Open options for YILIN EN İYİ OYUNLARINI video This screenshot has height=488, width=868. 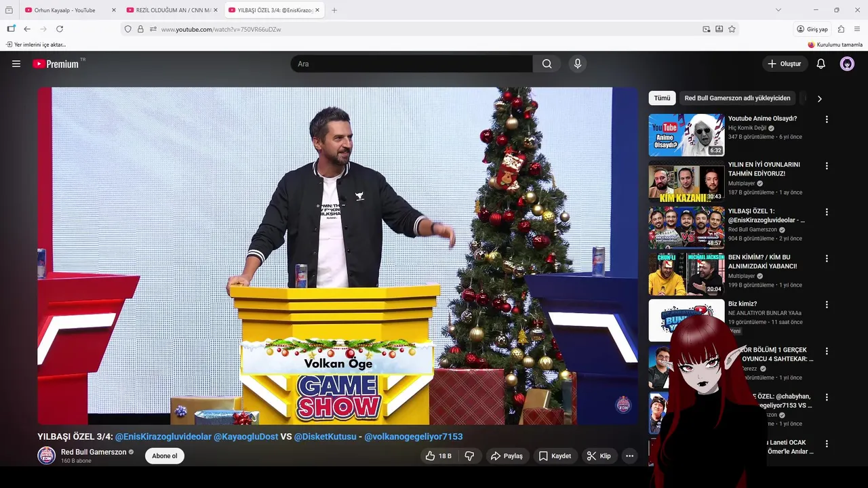coord(827,165)
